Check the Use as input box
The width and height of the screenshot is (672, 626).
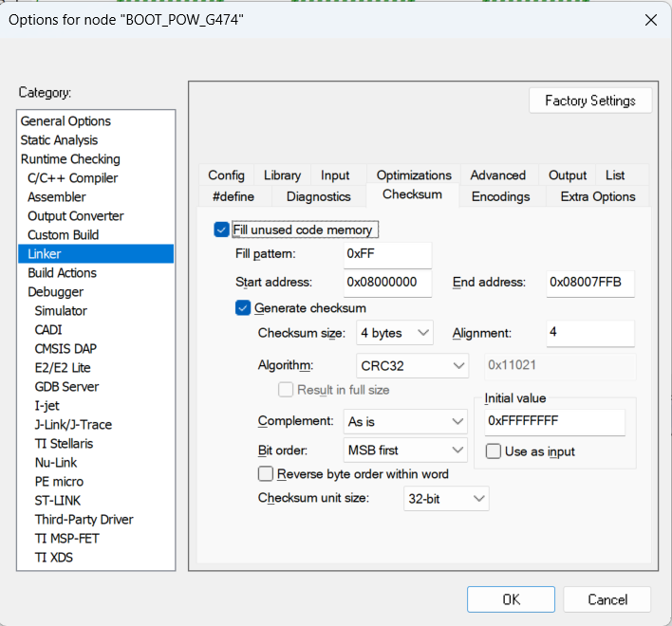click(494, 451)
